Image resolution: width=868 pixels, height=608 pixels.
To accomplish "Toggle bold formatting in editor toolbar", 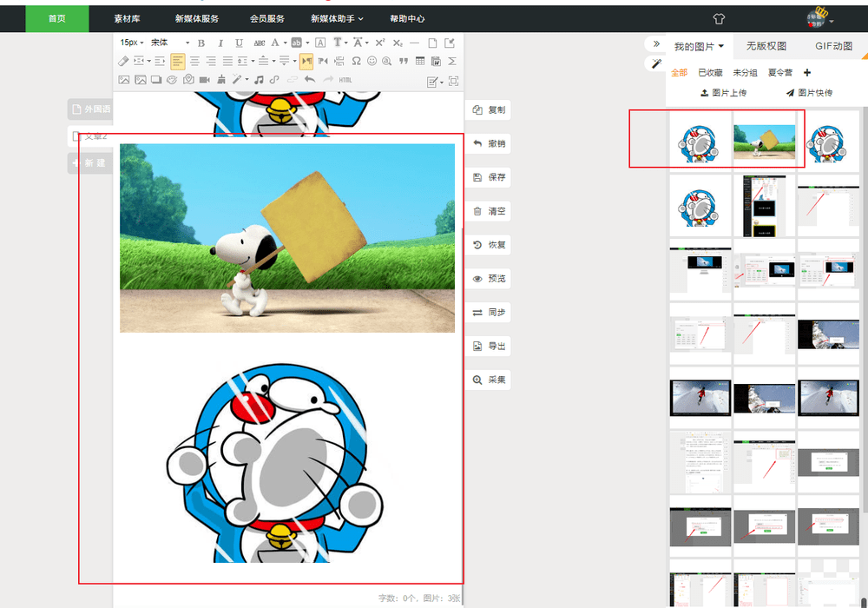I will [201, 43].
